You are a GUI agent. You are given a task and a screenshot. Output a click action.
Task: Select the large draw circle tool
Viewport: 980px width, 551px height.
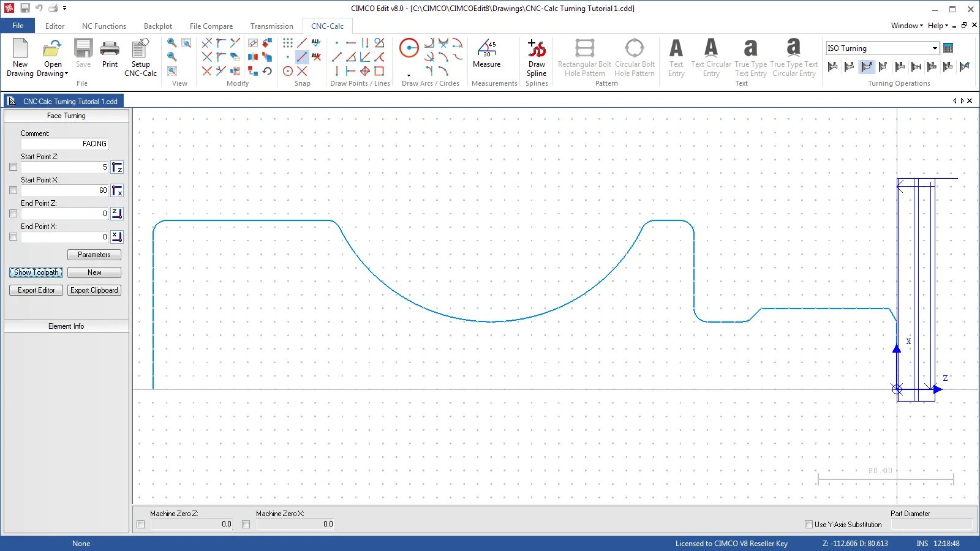[409, 48]
